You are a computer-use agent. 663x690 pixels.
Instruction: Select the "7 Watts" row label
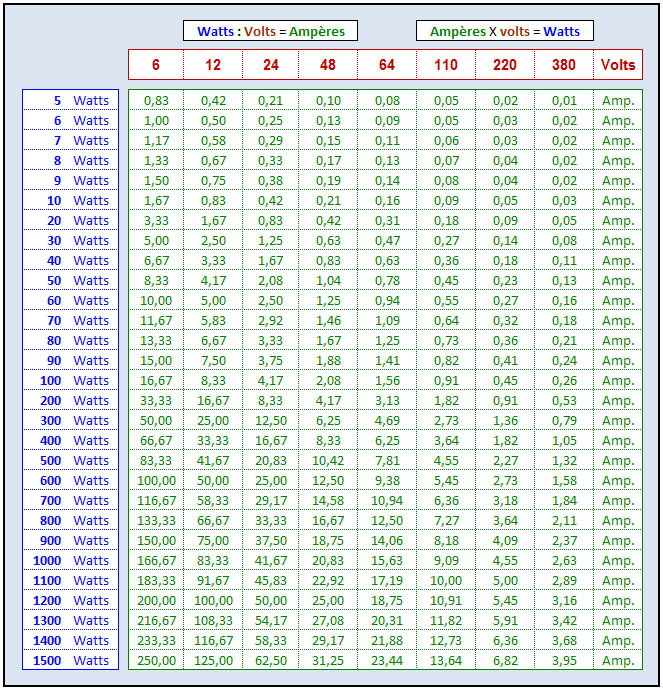[70, 140]
